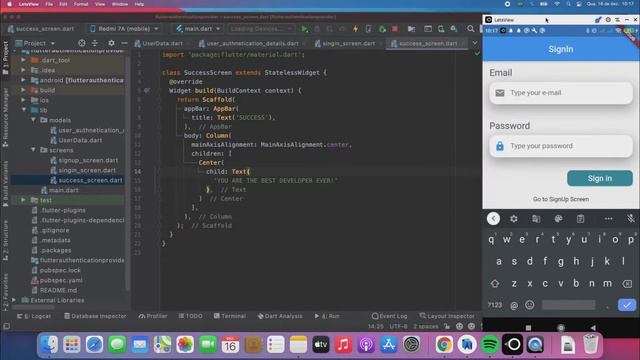The image size is (640, 360).
Task: Open the Logcat tool window tab
Action: point(34,316)
